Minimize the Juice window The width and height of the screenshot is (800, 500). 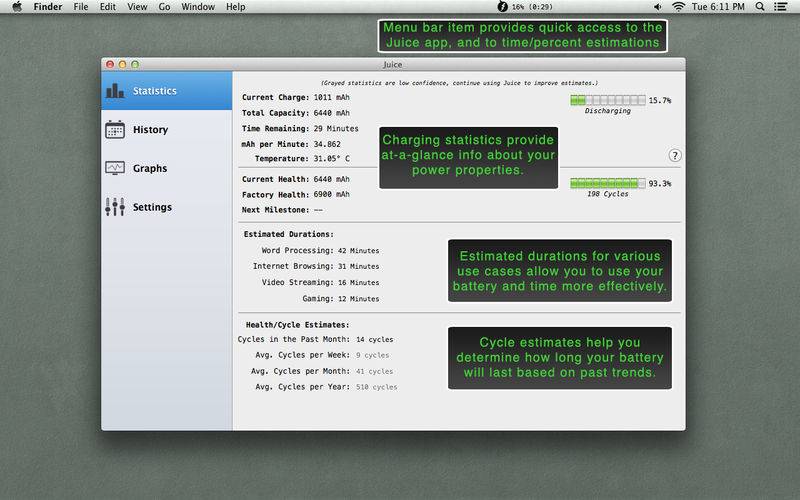click(122, 64)
